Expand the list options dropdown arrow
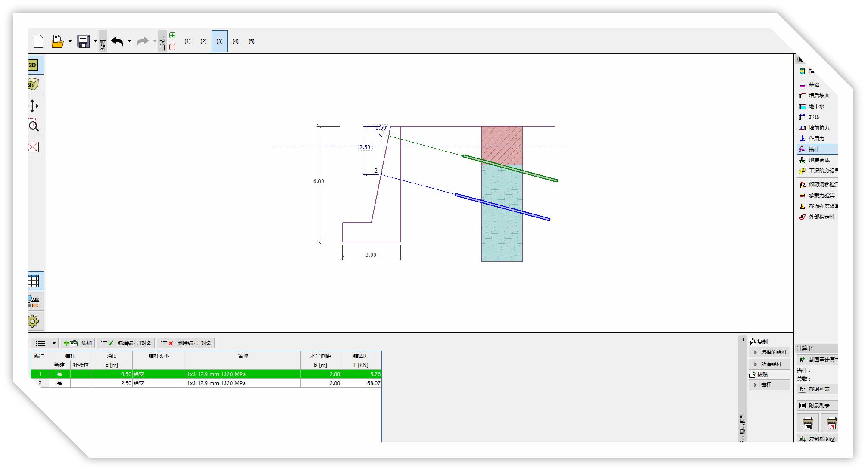This screenshot has height=472, width=868. point(54,343)
